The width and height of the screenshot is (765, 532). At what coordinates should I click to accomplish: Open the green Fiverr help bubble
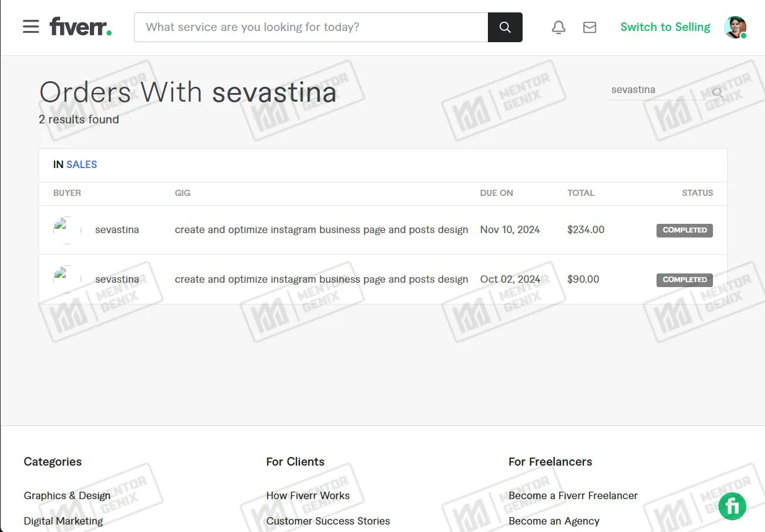point(732,506)
